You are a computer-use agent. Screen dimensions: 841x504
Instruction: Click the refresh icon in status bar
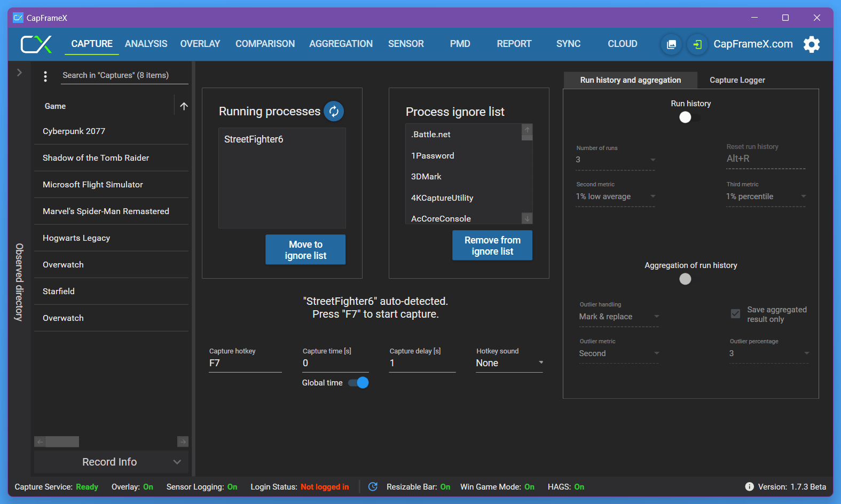pos(373,486)
